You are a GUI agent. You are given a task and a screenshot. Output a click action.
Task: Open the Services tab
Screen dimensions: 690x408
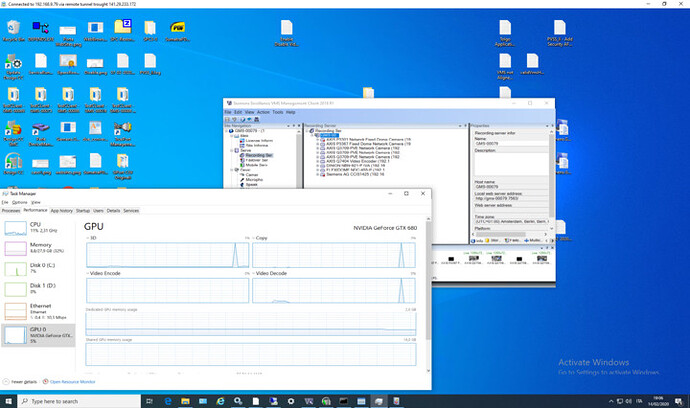pos(131,211)
